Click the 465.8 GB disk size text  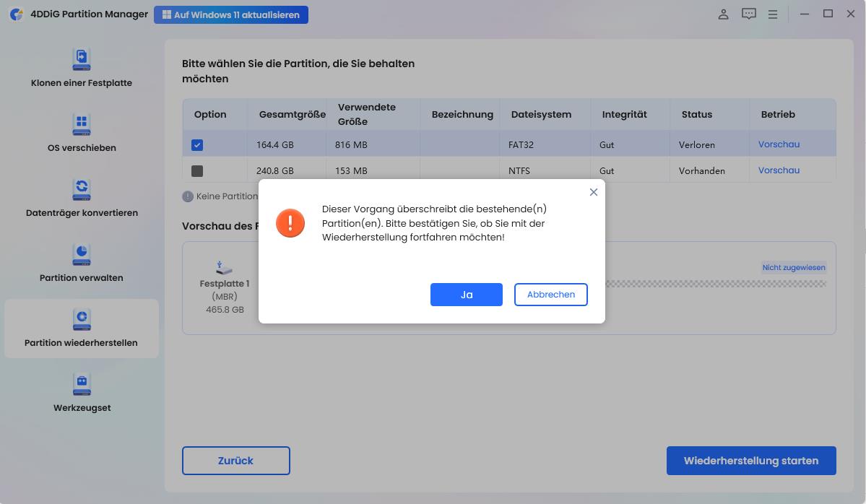[225, 310]
